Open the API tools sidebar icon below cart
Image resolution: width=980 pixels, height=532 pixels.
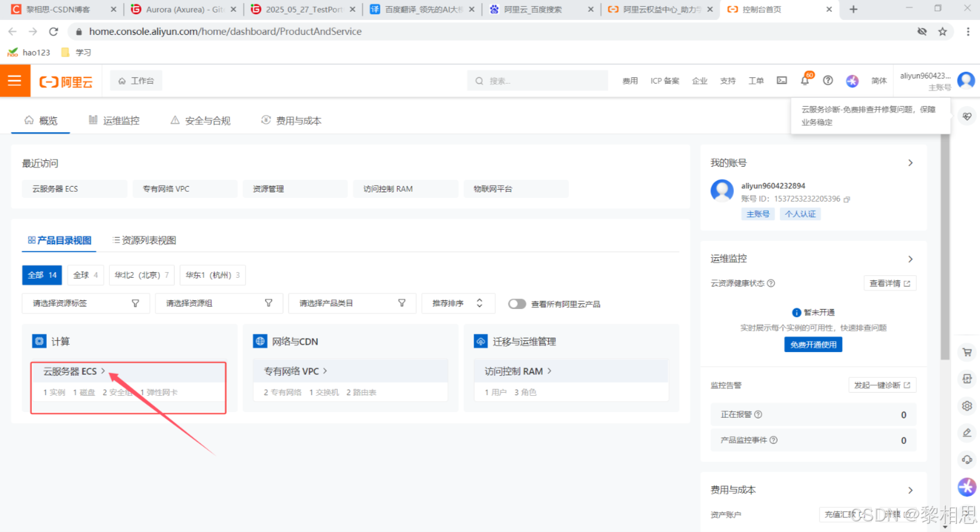967,378
